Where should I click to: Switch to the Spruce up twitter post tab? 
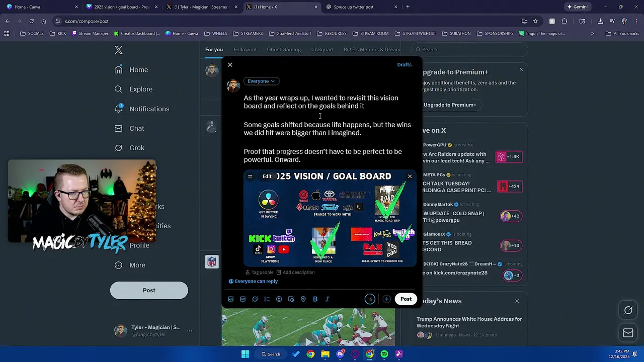[362, 7]
